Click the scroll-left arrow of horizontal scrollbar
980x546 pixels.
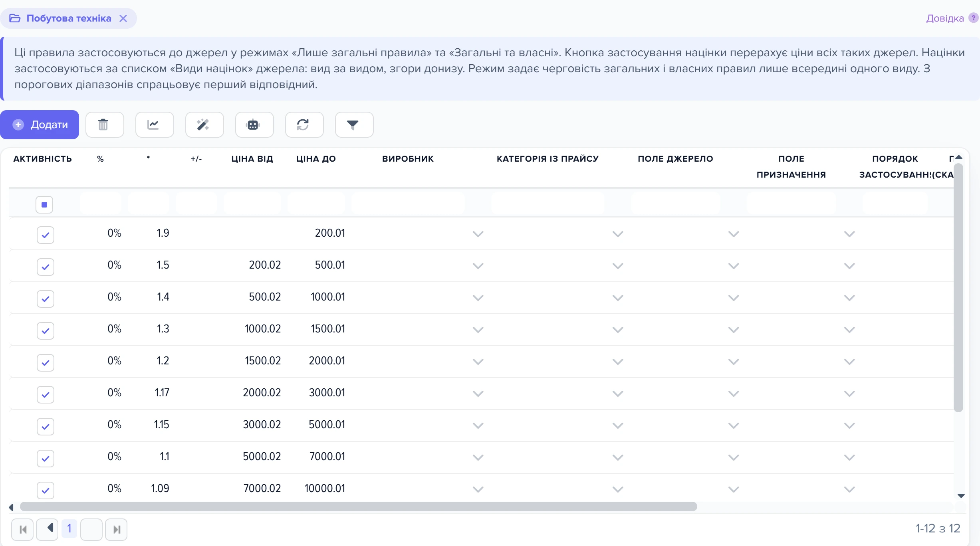11,507
